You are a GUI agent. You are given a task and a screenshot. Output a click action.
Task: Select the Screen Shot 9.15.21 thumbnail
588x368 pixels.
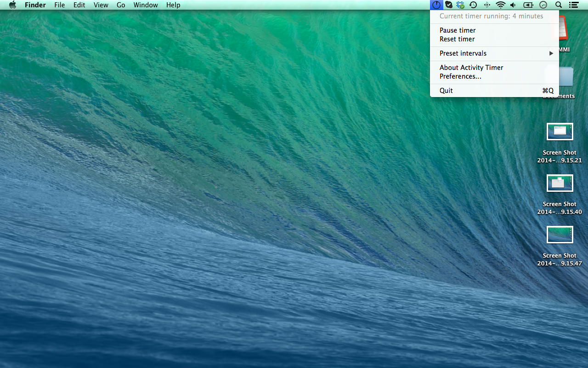pyautogui.click(x=560, y=132)
